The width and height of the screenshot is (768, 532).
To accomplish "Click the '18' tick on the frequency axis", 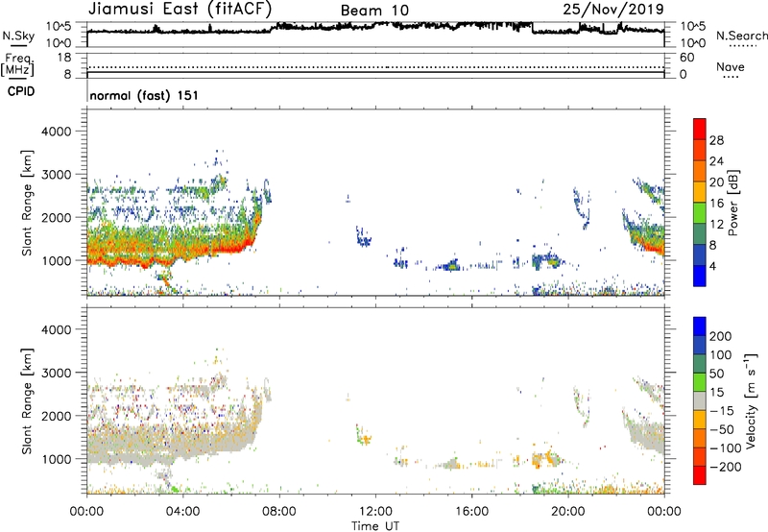I will click(64, 58).
